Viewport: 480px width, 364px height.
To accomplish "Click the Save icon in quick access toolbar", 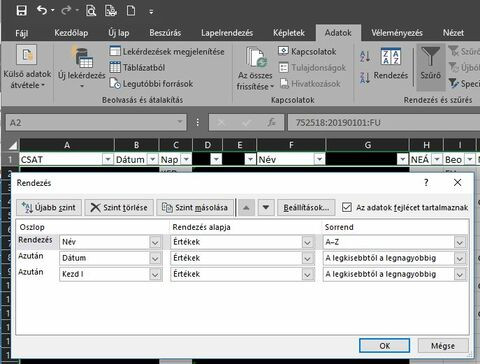I will click(x=22, y=11).
